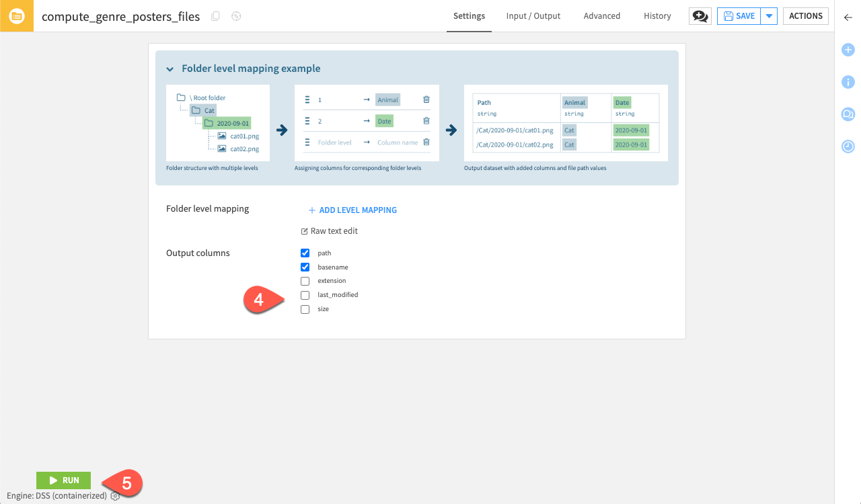Open the SAVE dropdown arrow
The width and height of the screenshot is (861, 504).
click(769, 15)
